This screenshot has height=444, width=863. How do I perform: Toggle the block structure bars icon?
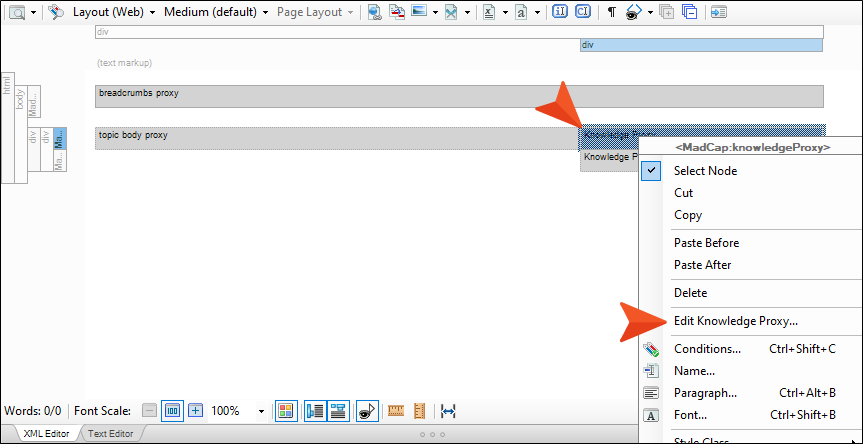pos(315,410)
